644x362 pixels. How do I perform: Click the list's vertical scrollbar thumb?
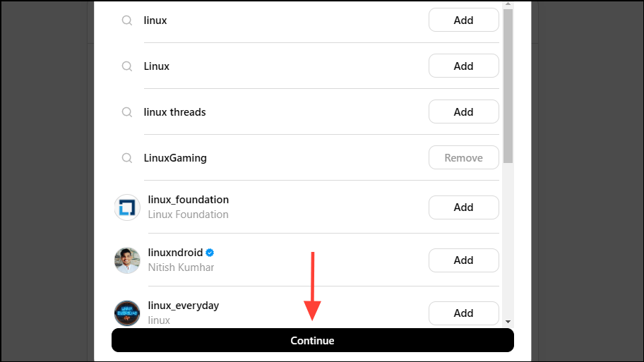pos(508,86)
